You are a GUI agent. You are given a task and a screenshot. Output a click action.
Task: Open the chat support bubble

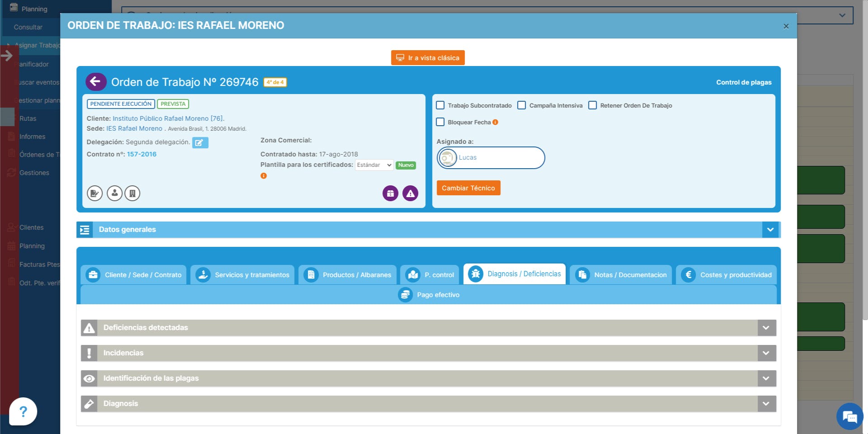[850, 416]
